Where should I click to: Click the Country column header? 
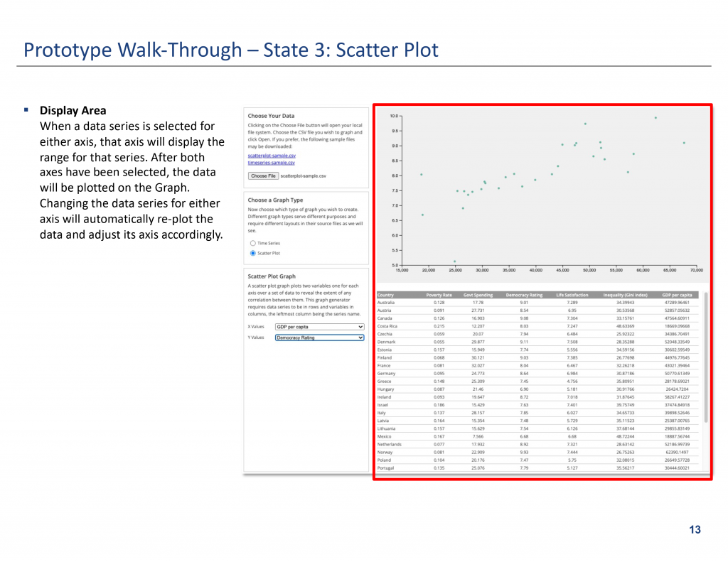tap(386, 295)
